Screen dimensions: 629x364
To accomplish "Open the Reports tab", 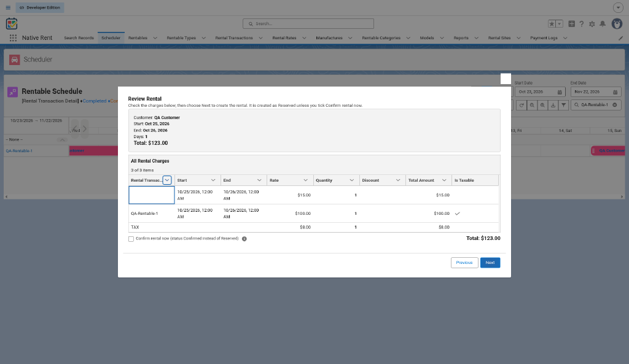I will (x=461, y=38).
